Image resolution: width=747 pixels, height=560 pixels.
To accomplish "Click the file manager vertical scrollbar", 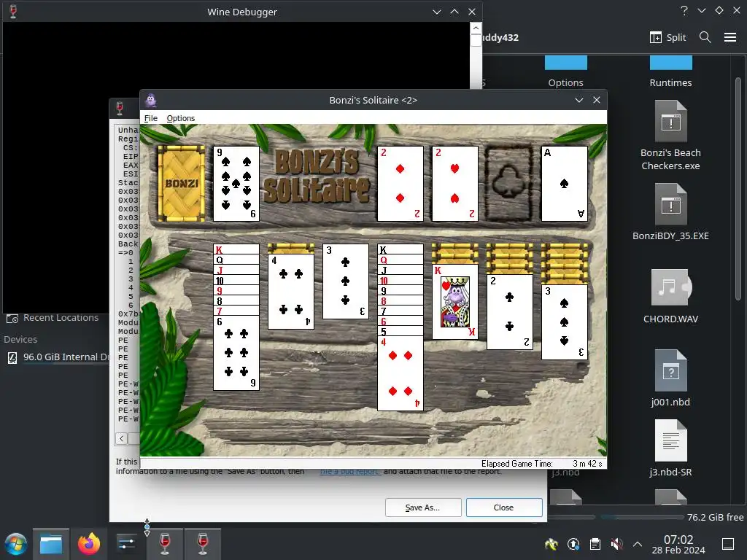I will point(738,189).
